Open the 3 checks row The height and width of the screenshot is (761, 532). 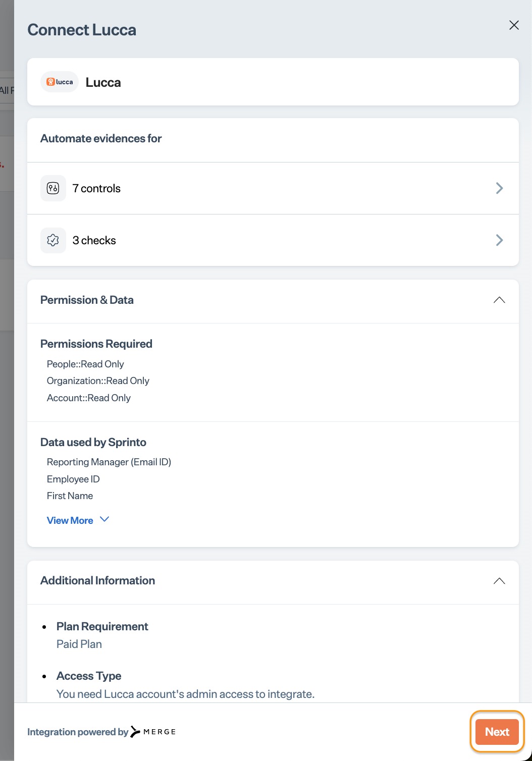(x=273, y=240)
